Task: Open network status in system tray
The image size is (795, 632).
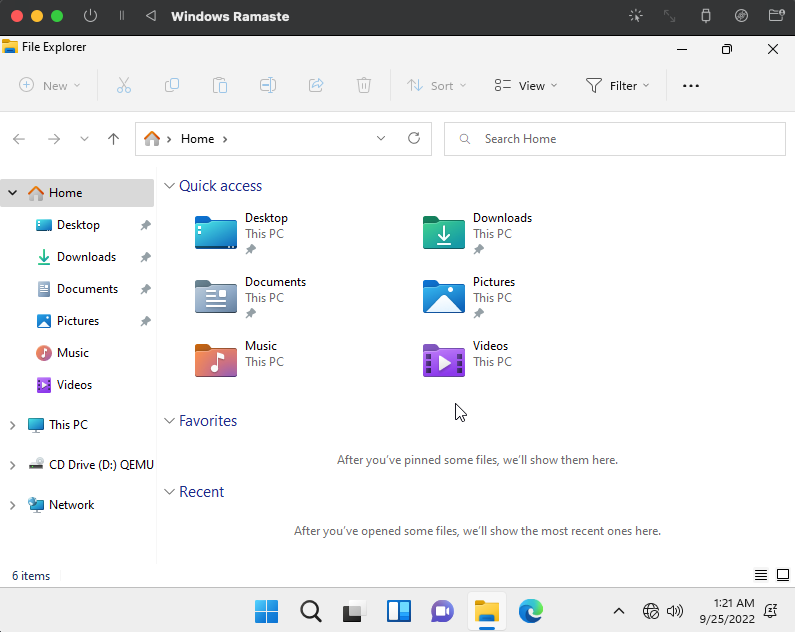Action: tap(651, 611)
